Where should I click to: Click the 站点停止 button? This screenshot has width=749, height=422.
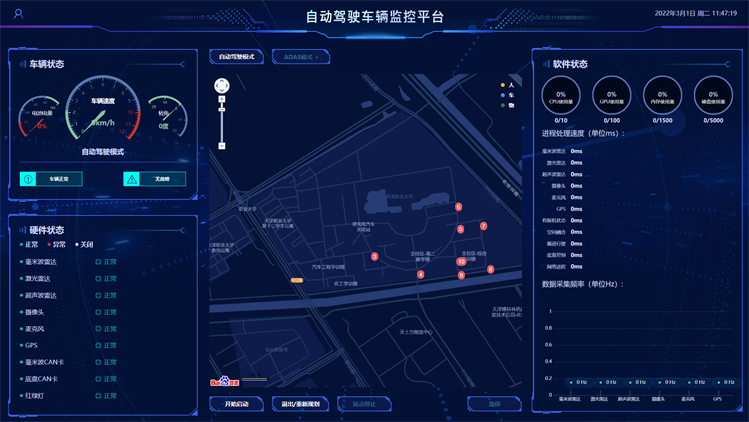pyautogui.click(x=364, y=404)
